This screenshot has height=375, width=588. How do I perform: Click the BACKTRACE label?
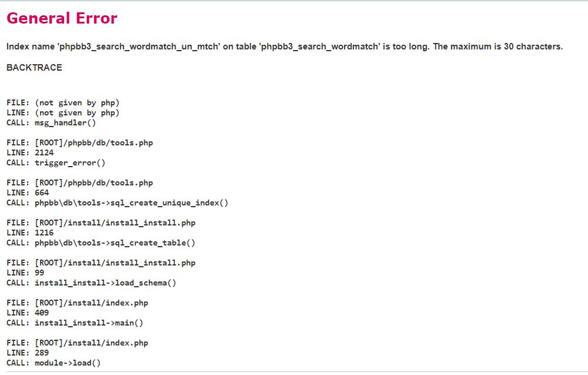point(34,68)
